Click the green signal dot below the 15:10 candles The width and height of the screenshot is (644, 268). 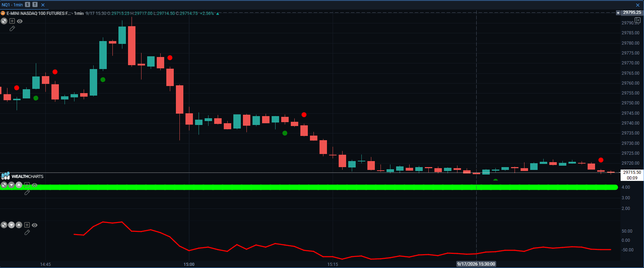pyautogui.click(x=285, y=133)
